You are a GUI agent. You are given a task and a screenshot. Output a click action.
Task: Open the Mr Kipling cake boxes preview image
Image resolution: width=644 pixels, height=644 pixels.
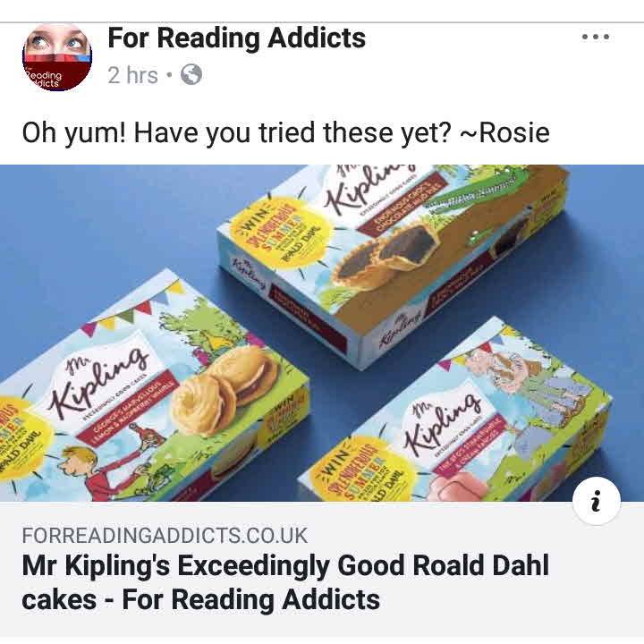pos(322,333)
